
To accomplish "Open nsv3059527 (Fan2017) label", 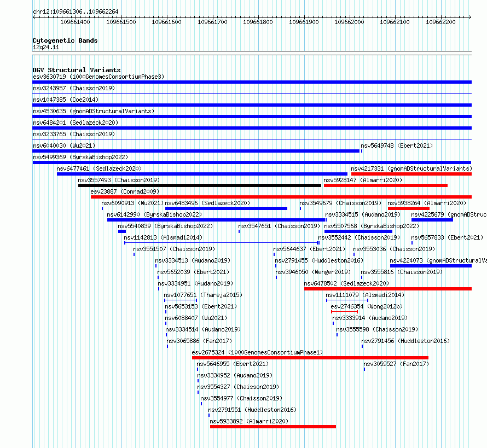I will point(396,364).
